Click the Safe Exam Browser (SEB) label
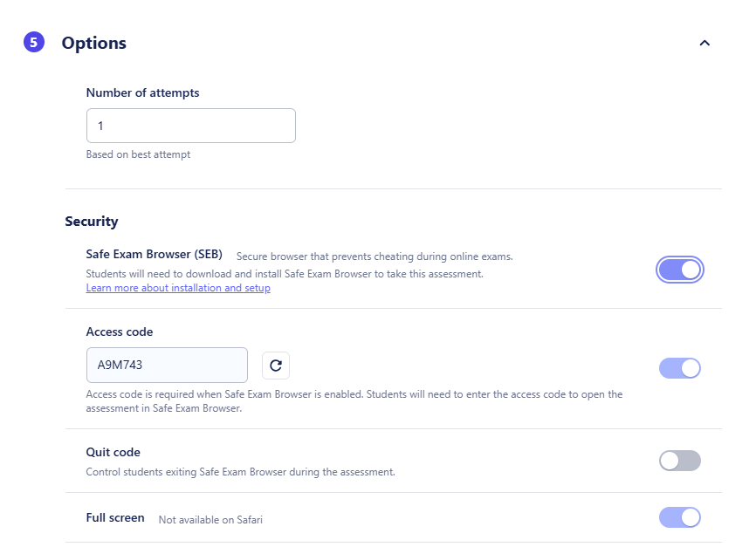 (x=154, y=255)
